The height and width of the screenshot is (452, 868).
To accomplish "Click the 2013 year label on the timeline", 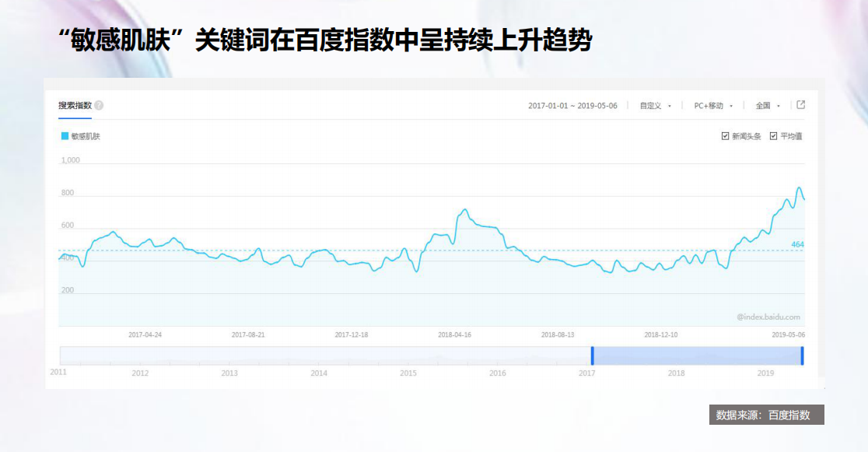I will point(229,373).
